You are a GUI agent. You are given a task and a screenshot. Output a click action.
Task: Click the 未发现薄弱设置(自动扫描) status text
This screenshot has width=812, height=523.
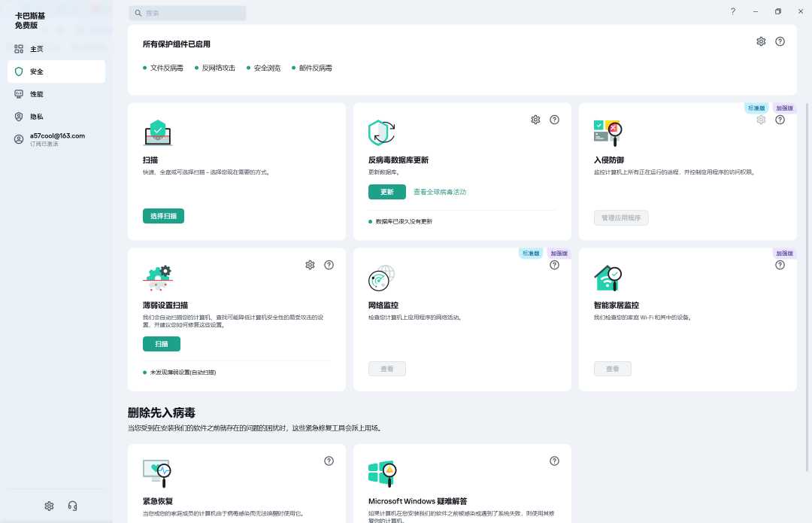click(183, 372)
